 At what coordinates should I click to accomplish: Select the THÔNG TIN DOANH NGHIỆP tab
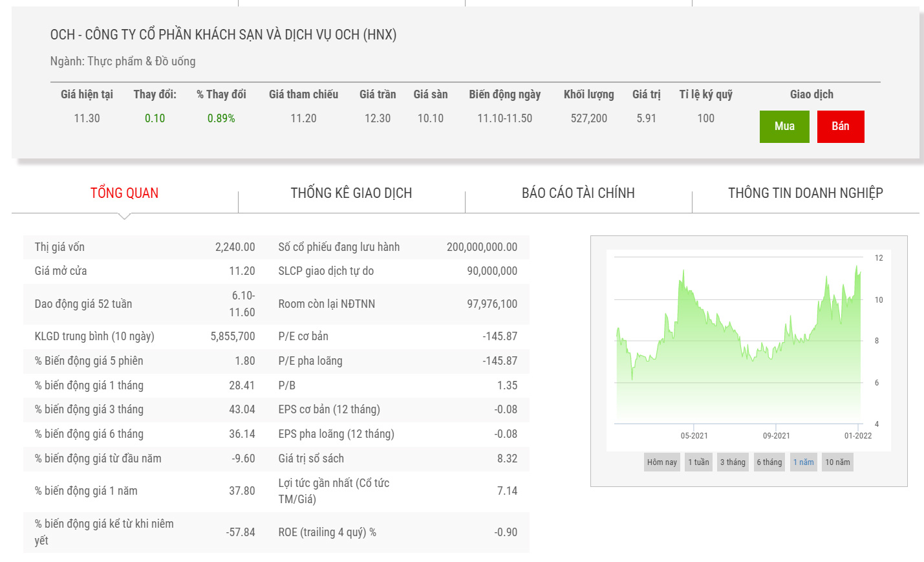[x=805, y=193]
